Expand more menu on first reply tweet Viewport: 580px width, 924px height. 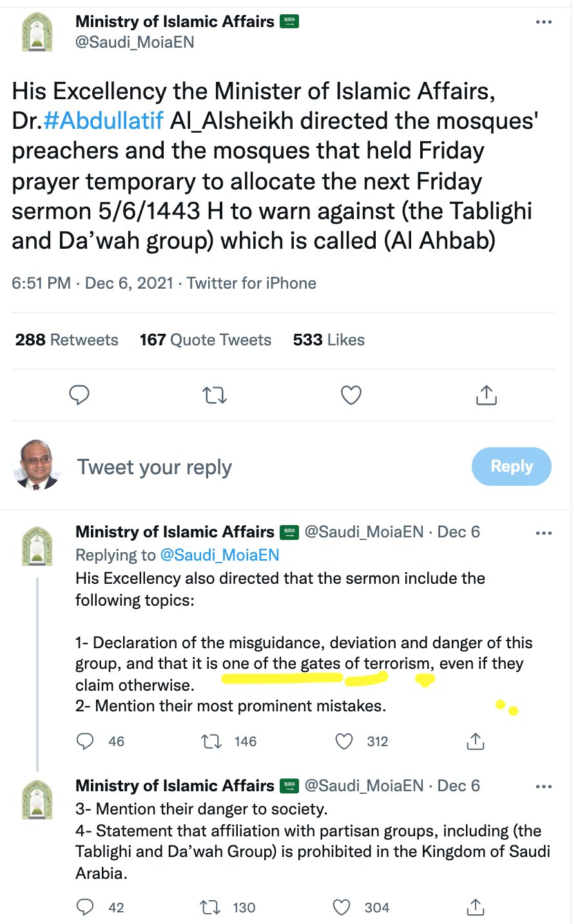543,533
